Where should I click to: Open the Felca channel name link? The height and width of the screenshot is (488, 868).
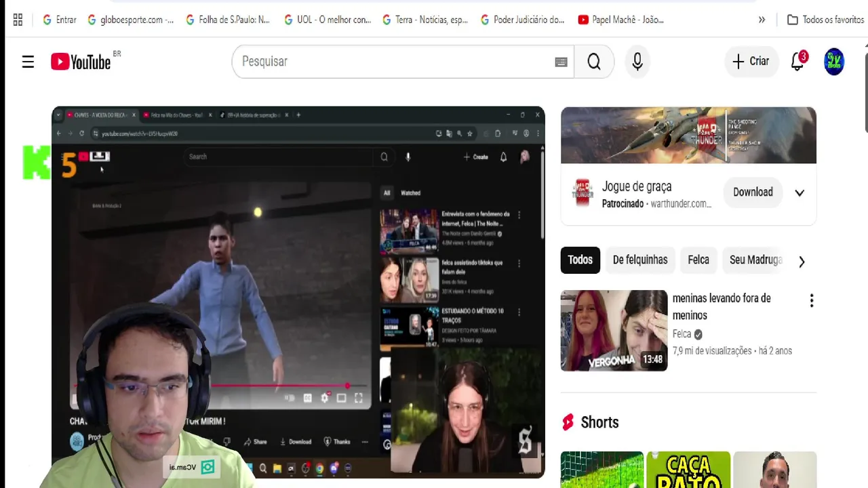pyautogui.click(x=682, y=334)
